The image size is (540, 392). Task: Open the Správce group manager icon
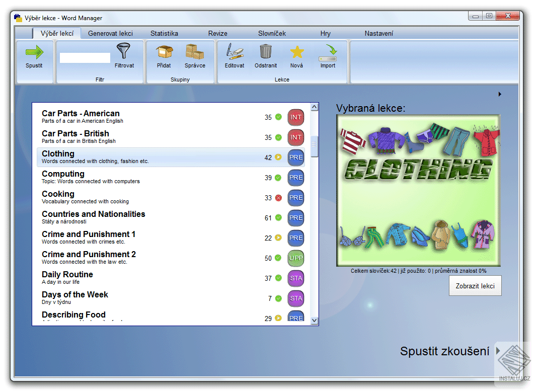(196, 51)
